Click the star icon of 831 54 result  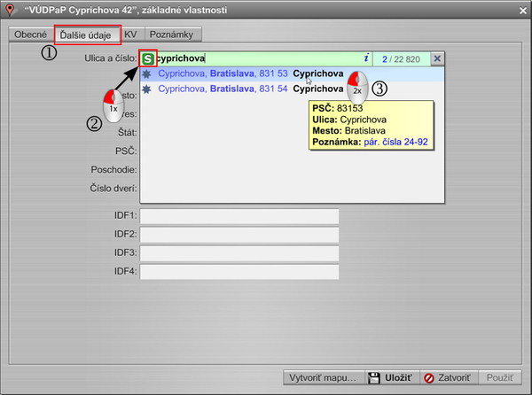pos(147,89)
